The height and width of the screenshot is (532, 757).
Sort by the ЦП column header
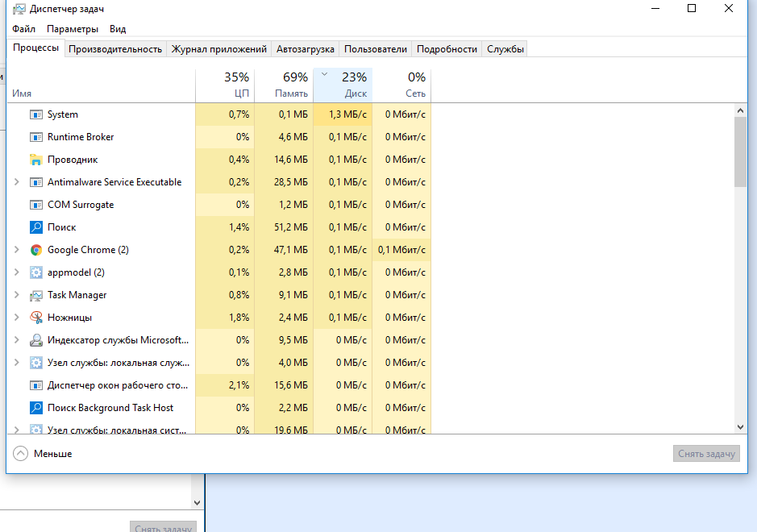[x=225, y=85]
